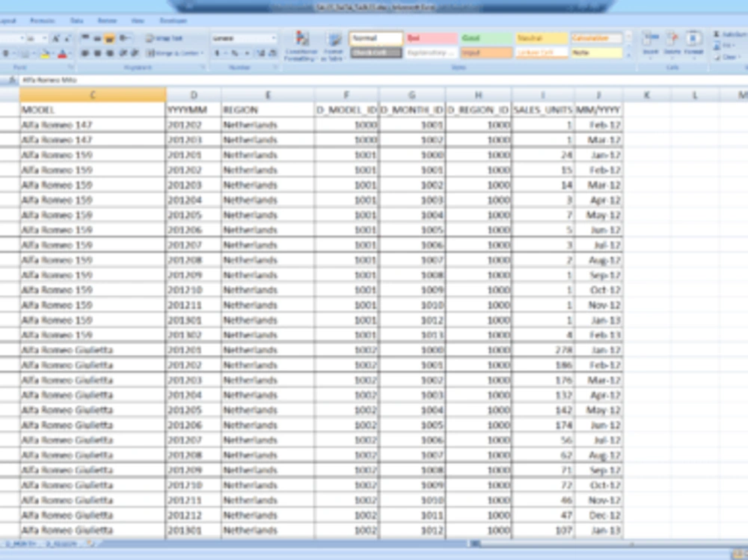Open Alignment dialog box launcher

pyautogui.click(x=203, y=67)
